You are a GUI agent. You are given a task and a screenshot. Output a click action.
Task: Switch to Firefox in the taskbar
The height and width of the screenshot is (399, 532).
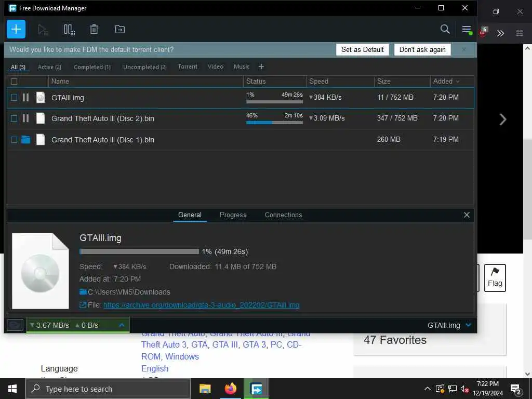(x=230, y=389)
